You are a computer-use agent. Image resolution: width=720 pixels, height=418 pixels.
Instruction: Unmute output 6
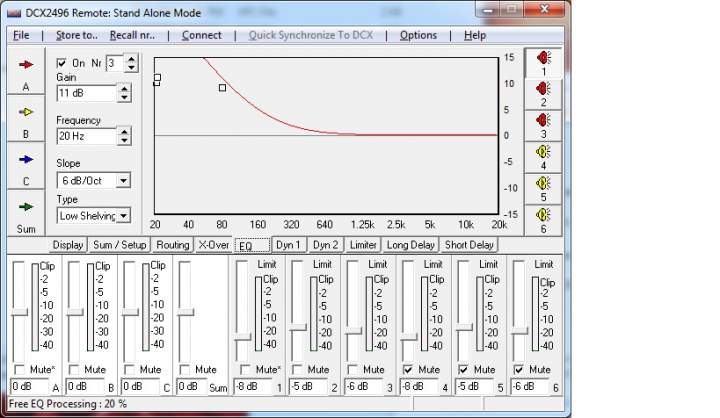518,369
